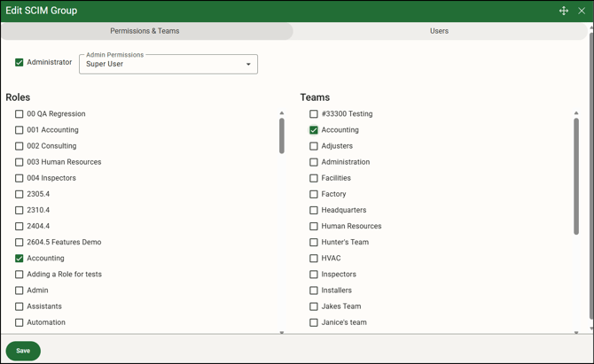The height and width of the screenshot is (364, 594).
Task: Click Teams list scroll up arrow
Action: [576, 113]
